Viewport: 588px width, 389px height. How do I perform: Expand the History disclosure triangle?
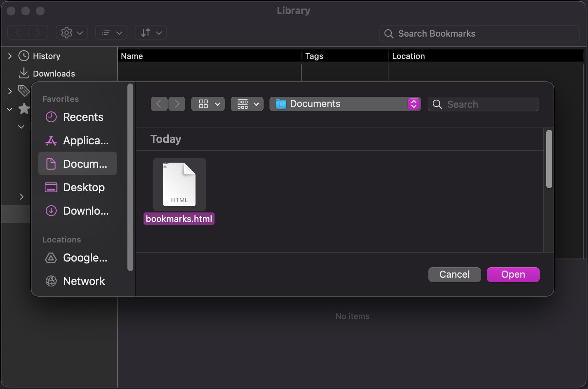[x=10, y=56]
